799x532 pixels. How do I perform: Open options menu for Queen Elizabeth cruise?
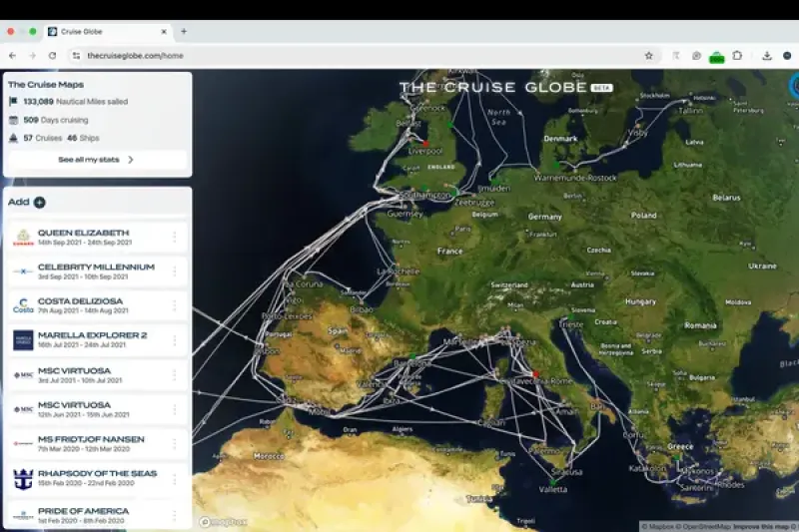(x=174, y=237)
